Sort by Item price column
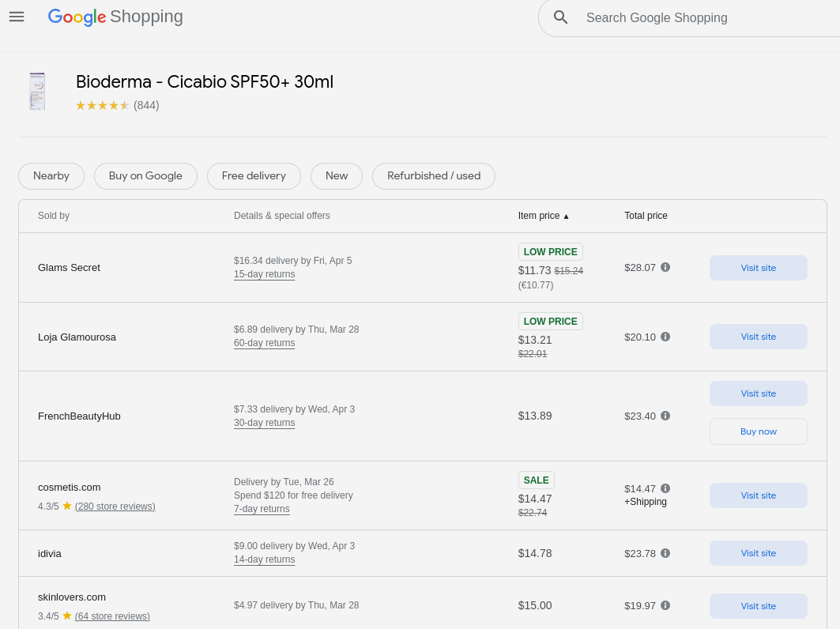The width and height of the screenshot is (840, 629). (x=543, y=216)
